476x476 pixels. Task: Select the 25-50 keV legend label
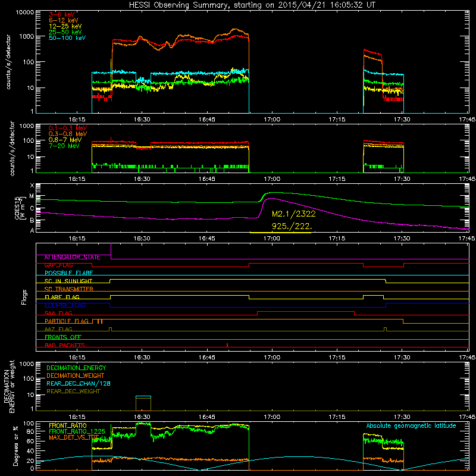(x=65, y=32)
